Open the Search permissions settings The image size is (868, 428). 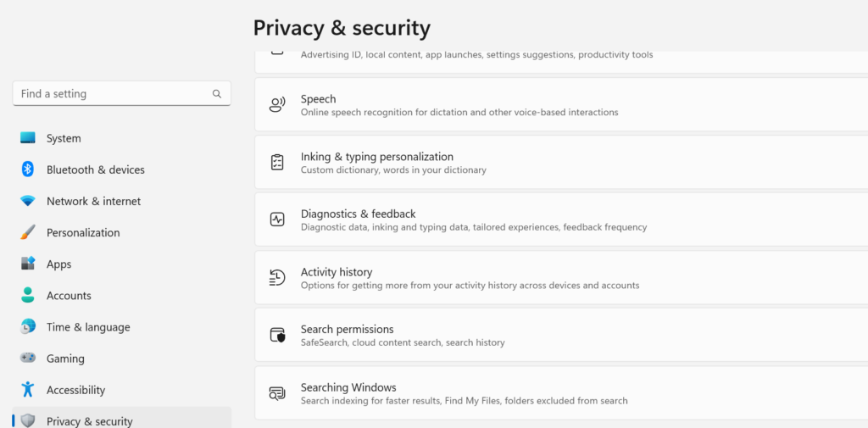pos(347,330)
